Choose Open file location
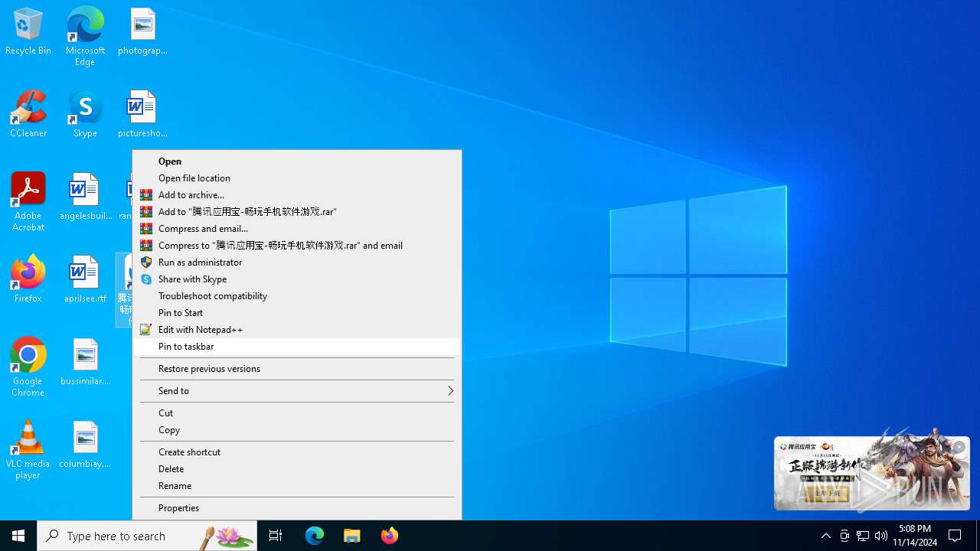The height and width of the screenshot is (551, 980). pyautogui.click(x=297, y=178)
